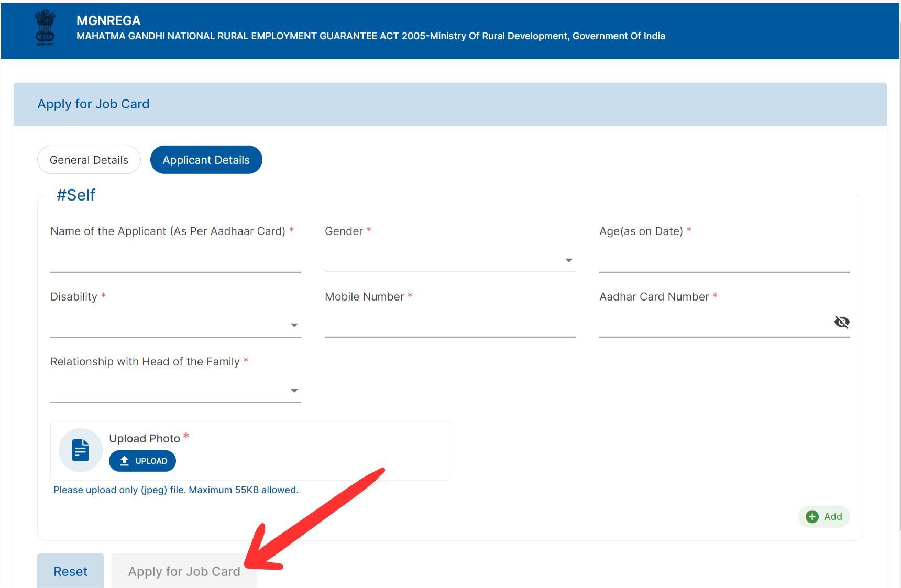Screen dimensions: 901x588
Task: Expand the Disability dropdown
Action: coord(175,325)
